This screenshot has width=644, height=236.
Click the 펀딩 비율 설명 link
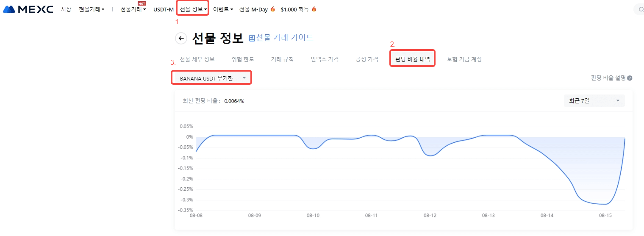(x=608, y=78)
